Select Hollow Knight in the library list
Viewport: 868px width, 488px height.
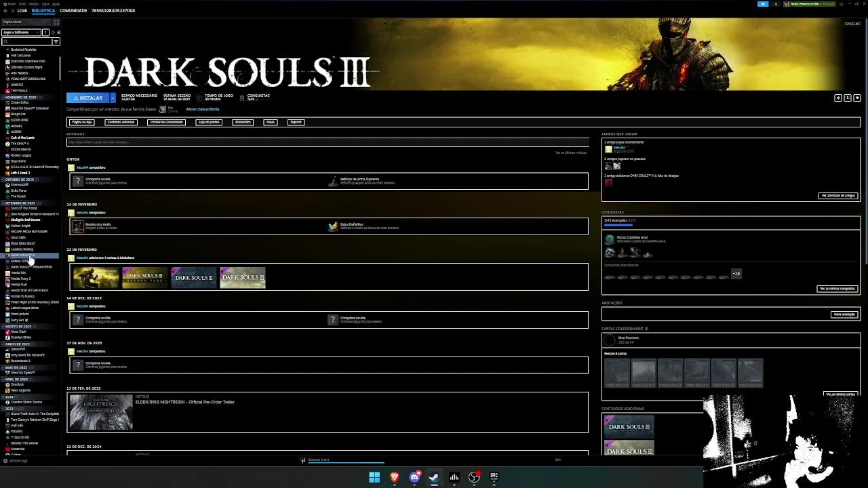20,226
